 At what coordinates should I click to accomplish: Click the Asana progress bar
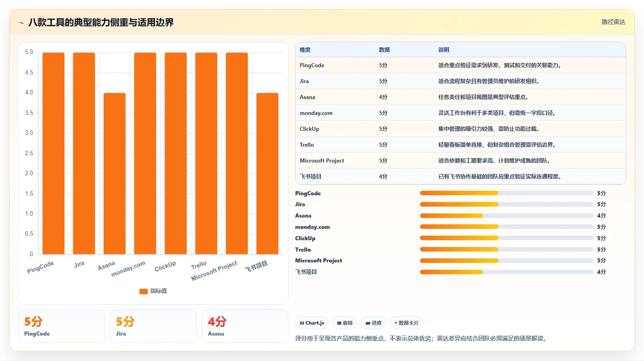[x=507, y=216]
